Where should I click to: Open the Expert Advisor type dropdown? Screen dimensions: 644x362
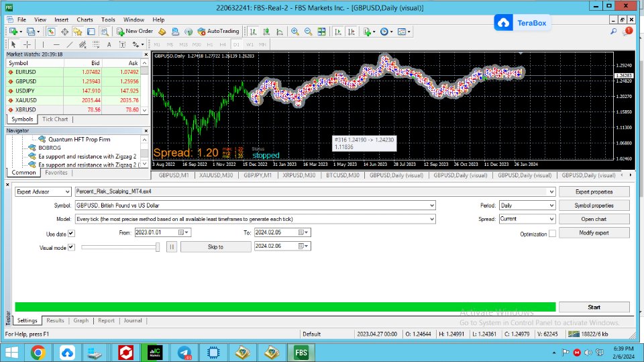point(43,191)
